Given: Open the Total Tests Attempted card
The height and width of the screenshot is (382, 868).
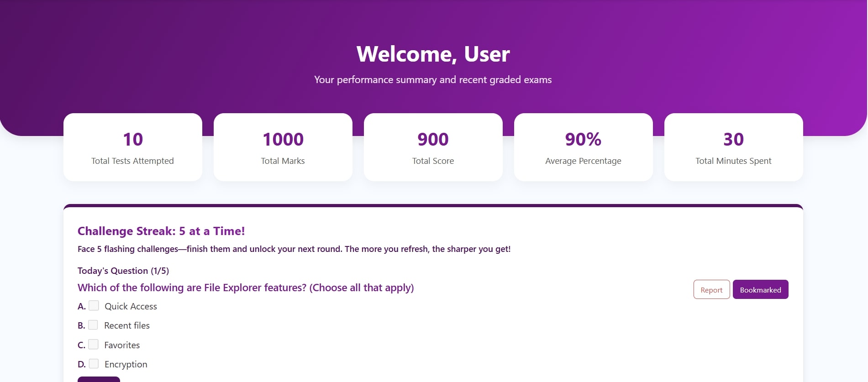Looking at the screenshot, I should coord(133,147).
